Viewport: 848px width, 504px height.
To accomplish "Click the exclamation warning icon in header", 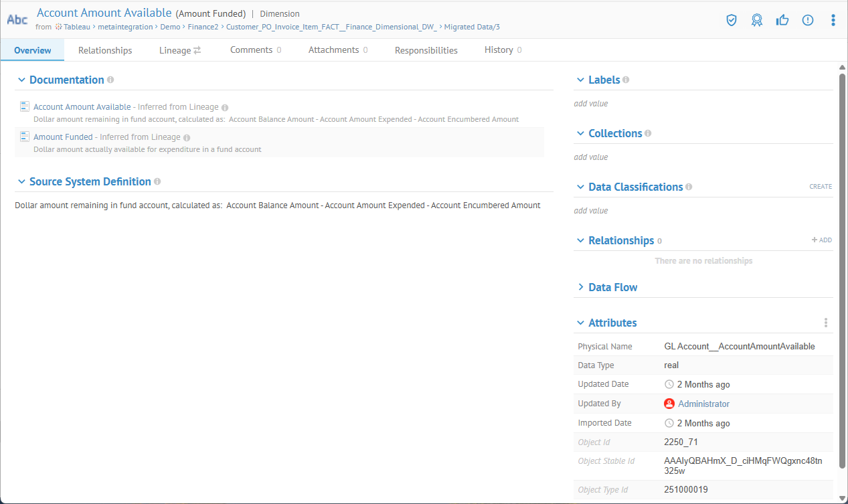I will [x=808, y=20].
